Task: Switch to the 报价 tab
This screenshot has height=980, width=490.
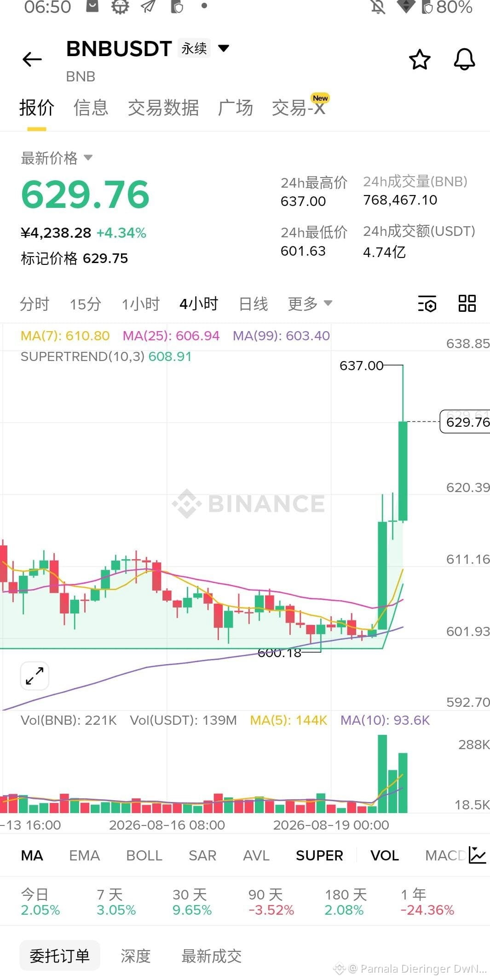Action: (x=37, y=108)
